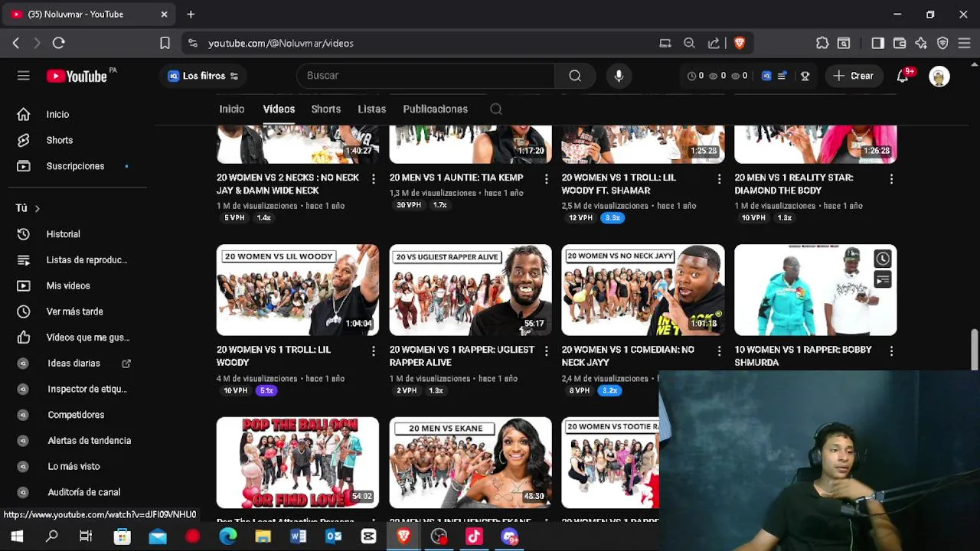The height and width of the screenshot is (551, 980).
Task: Click Watch later clock on Bobby Shmurda thumbnail
Action: coord(883,259)
